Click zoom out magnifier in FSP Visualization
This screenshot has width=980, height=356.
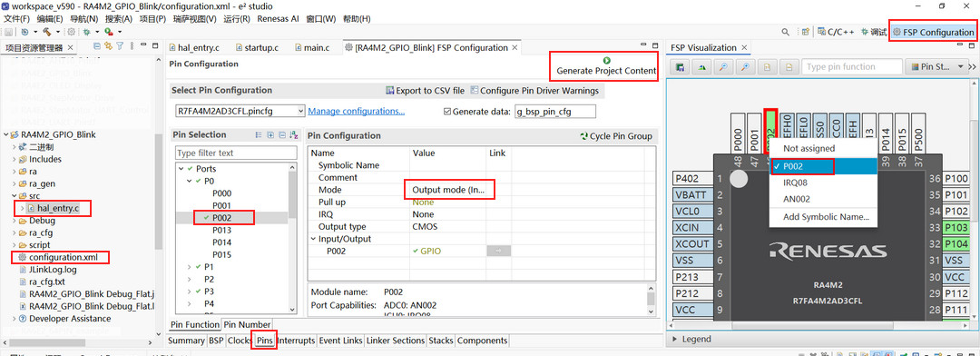pos(723,67)
